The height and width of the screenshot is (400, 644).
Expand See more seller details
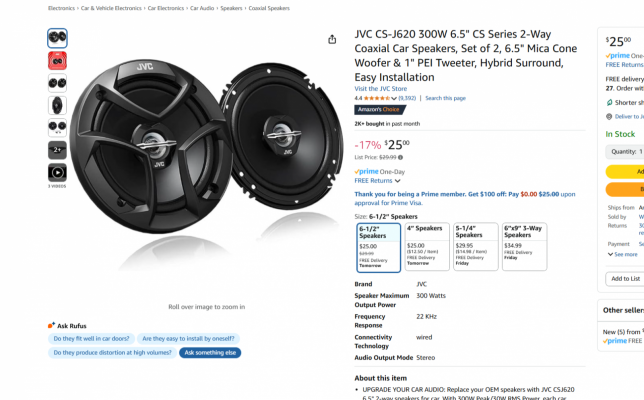pos(622,254)
